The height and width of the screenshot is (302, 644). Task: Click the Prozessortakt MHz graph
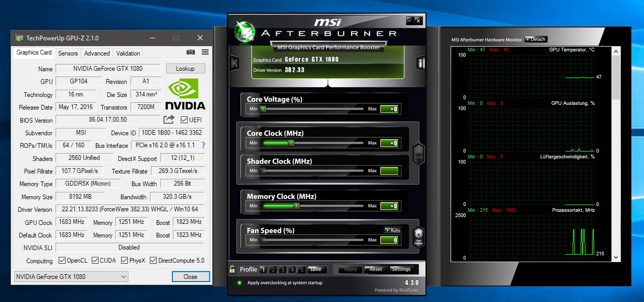tap(531, 236)
